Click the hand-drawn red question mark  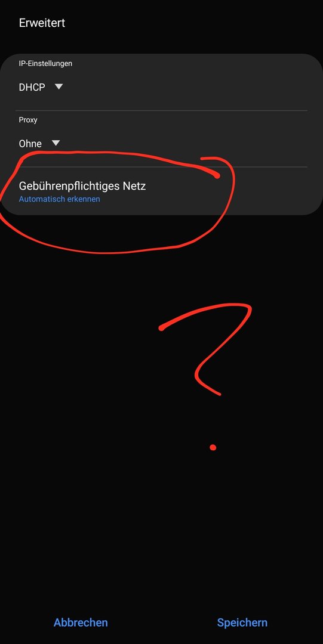coord(206,349)
